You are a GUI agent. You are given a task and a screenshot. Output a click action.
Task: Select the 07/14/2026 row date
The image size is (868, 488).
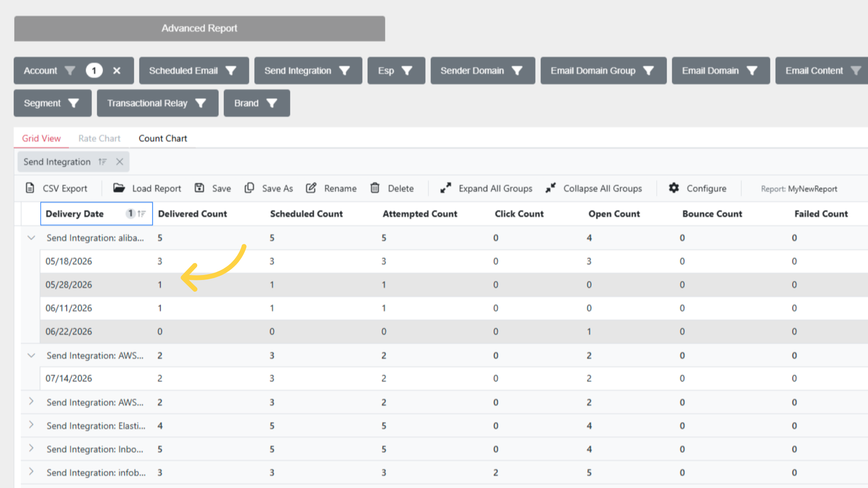(69, 379)
